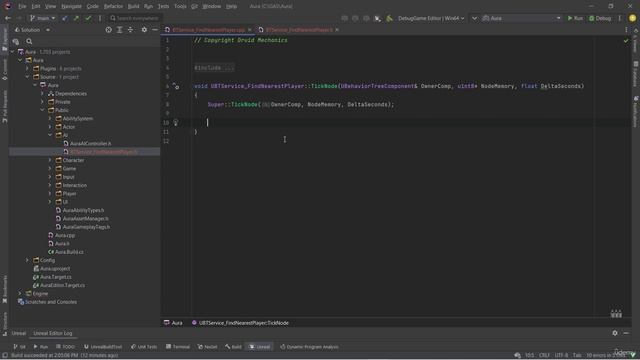Open NuGet tool window

[x=207, y=347]
